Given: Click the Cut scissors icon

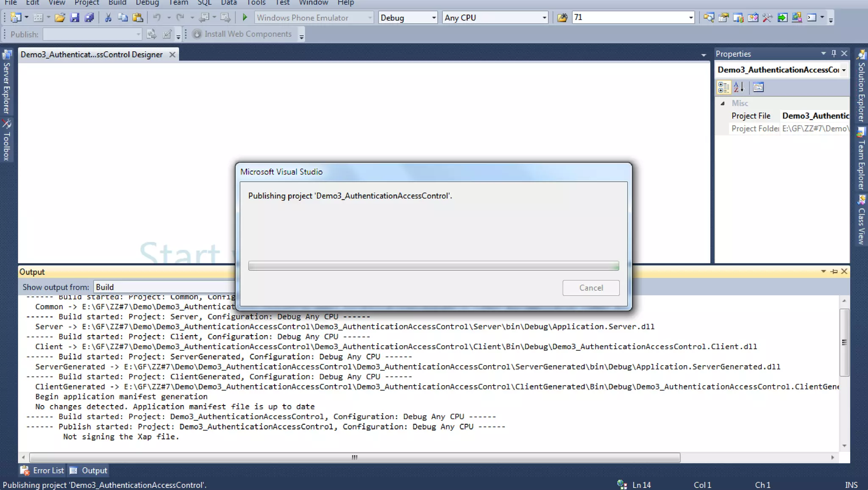Looking at the screenshot, I should (108, 18).
